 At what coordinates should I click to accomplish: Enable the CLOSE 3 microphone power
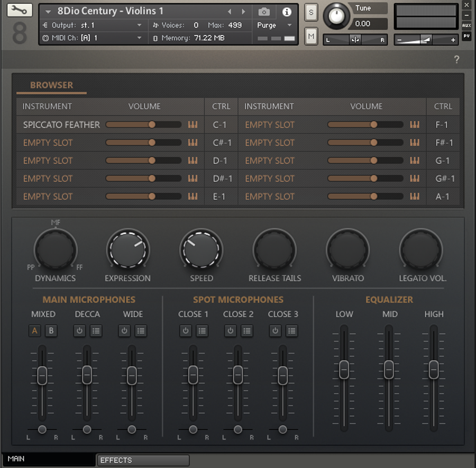pyautogui.click(x=276, y=331)
